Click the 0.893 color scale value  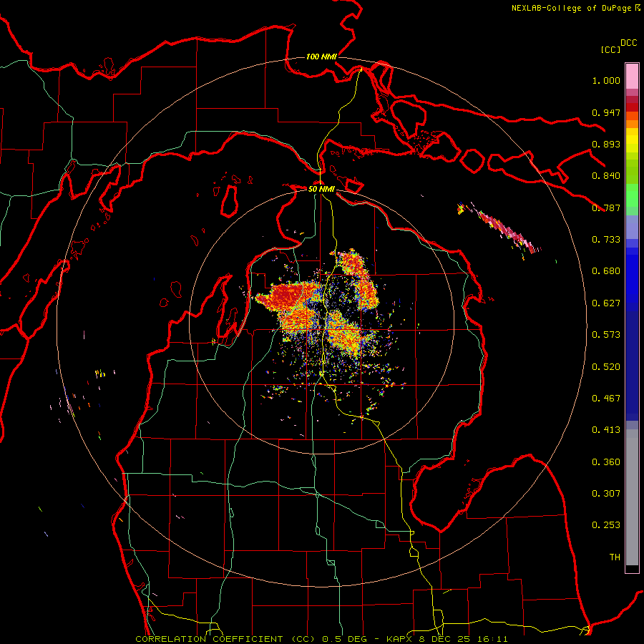(606, 144)
